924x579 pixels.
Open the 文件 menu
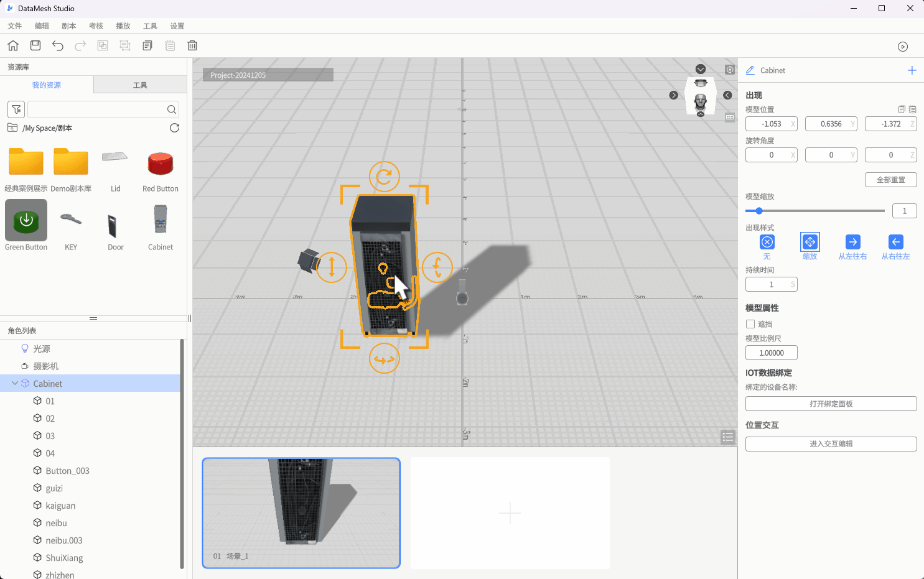coord(15,26)
